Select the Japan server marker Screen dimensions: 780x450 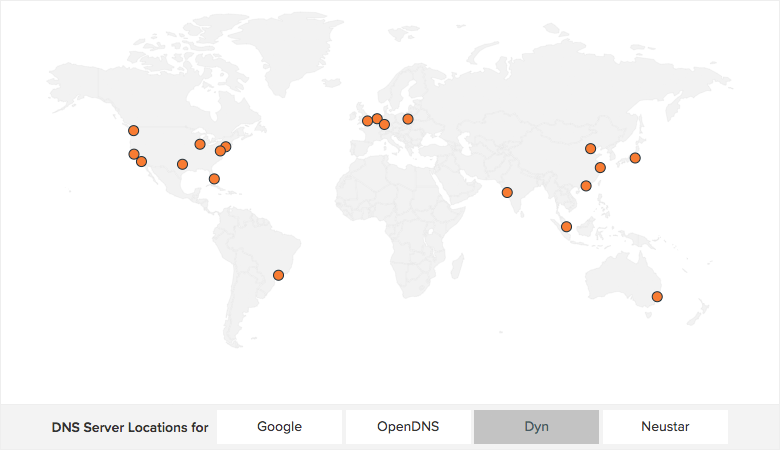(635, 158)
